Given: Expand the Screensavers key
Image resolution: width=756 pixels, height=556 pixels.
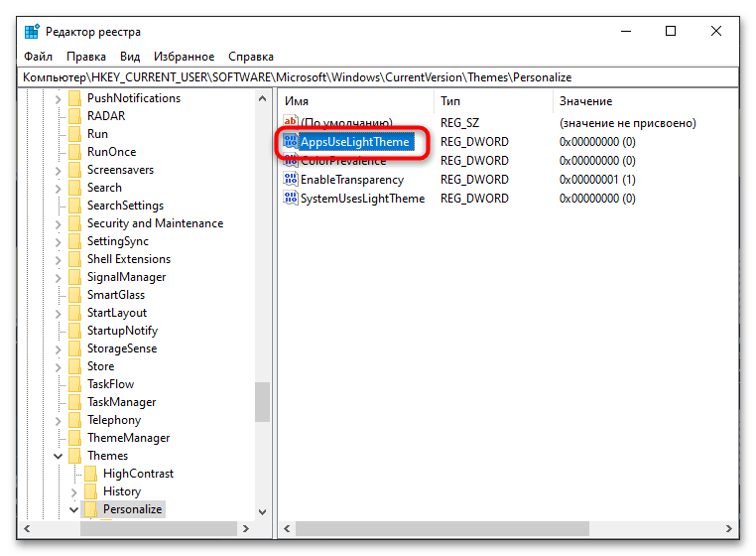Looking at the screenshot, I should tap(59, 171).
